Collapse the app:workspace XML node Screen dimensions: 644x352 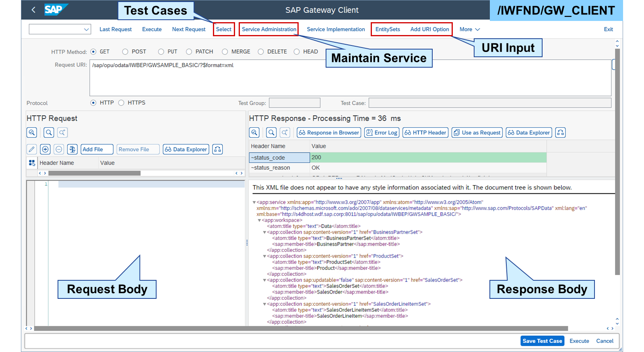tap(259, 220)
